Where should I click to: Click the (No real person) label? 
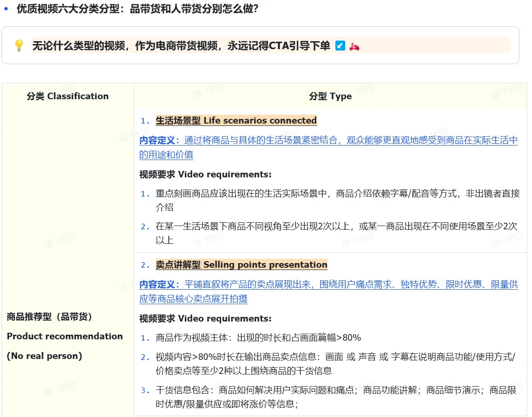(x=44, y=356)
